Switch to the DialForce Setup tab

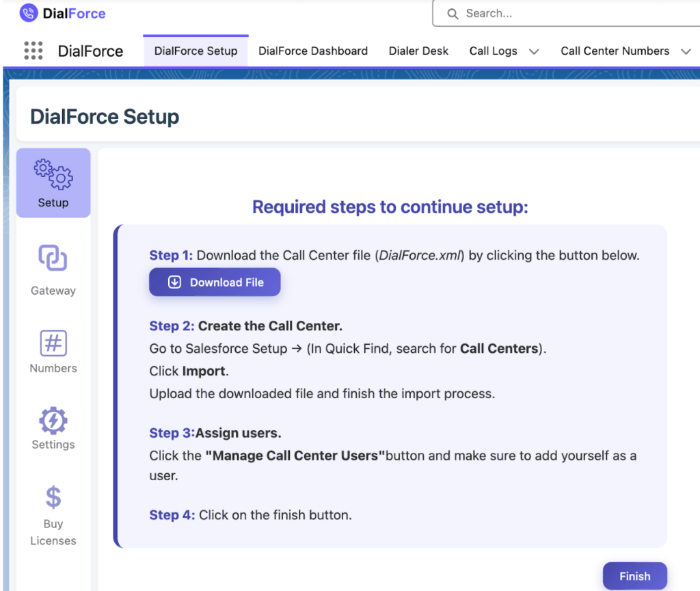coord(196,51)
